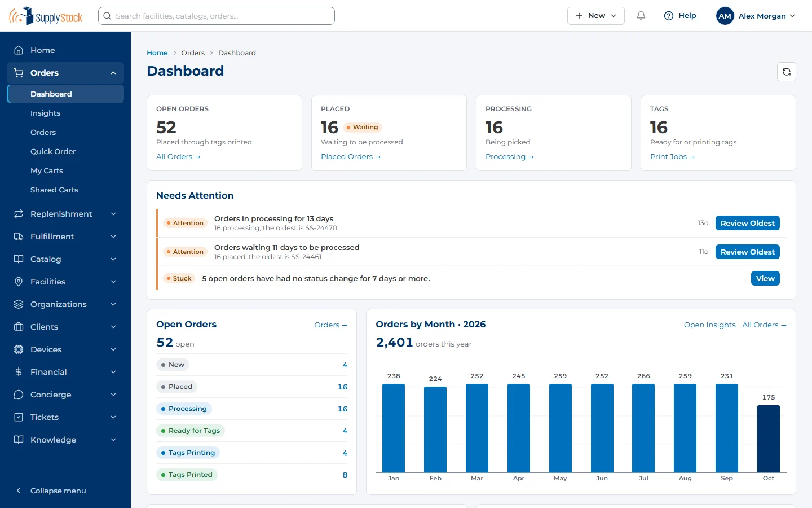
Task: Select Quick Order in the sidebar
Action: [65, 152]
